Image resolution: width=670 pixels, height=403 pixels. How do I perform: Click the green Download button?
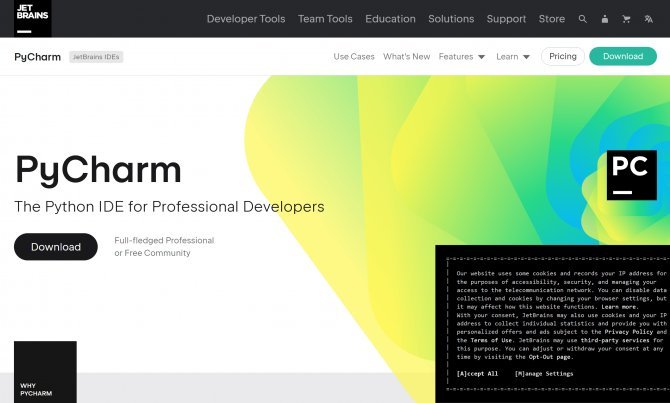click(623, 56)
